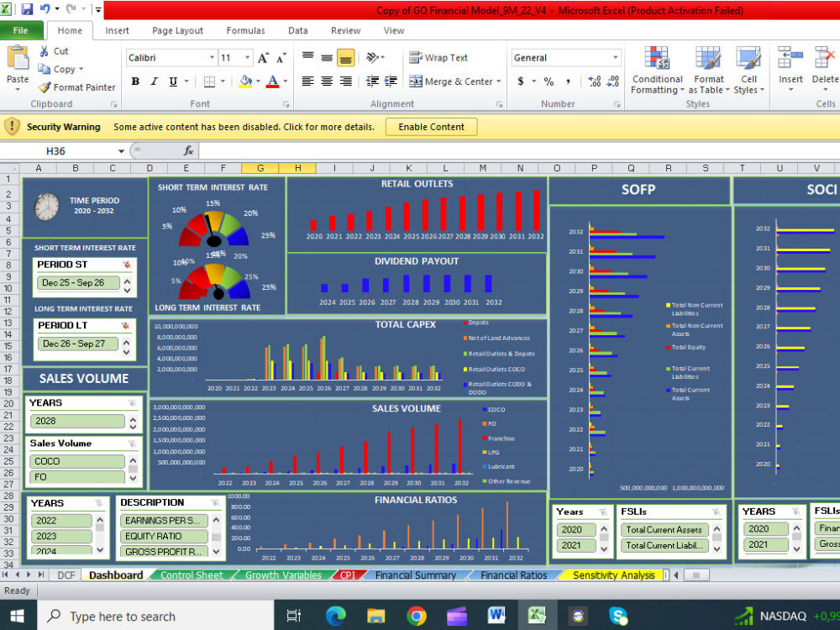Clear filter on PERIOD LT slicer
This screenshot has width=840, height=630.
[125, 326]
